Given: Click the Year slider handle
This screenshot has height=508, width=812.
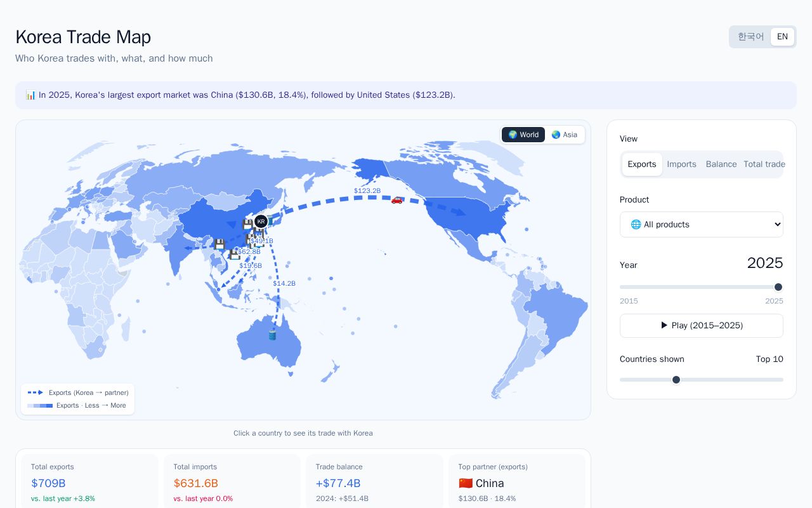Looking at the screenshot, I should point(778,287).
